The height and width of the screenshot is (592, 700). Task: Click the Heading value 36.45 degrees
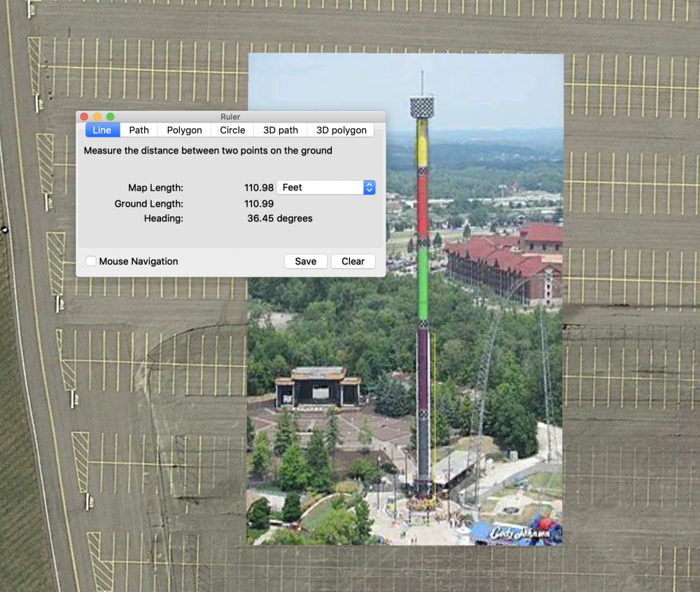click(280, 219)
